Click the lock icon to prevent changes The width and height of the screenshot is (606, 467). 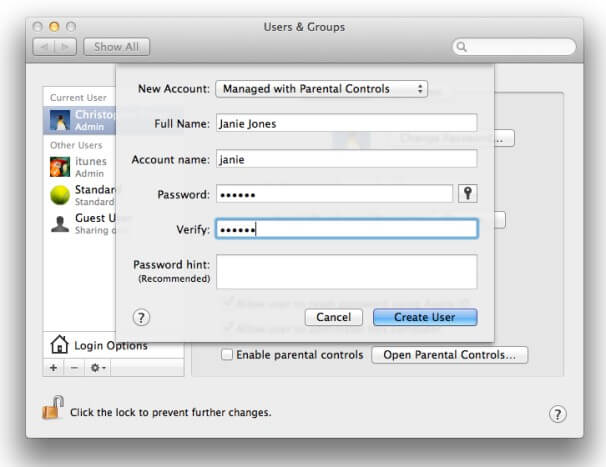pos(52,409)
